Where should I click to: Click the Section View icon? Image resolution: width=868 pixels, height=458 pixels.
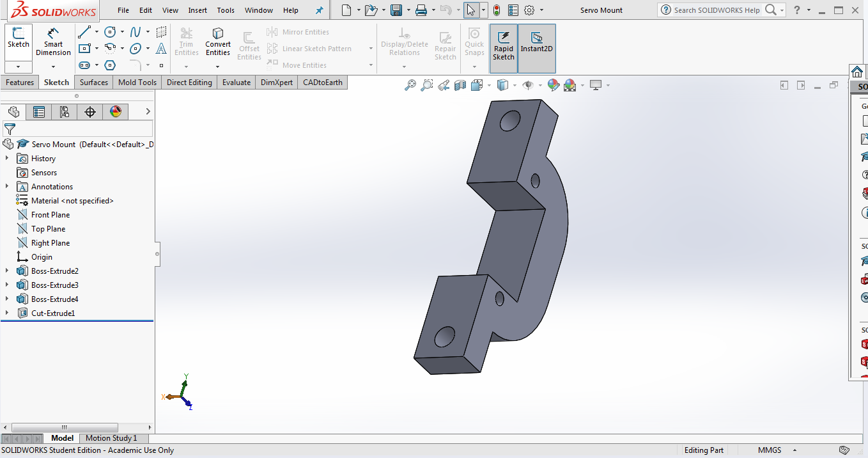[x=460, y=85]
